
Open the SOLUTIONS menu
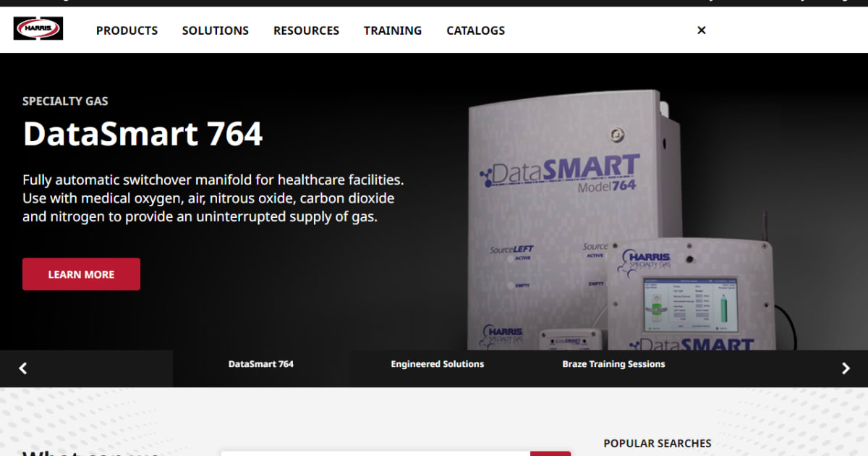click(216, 30)
